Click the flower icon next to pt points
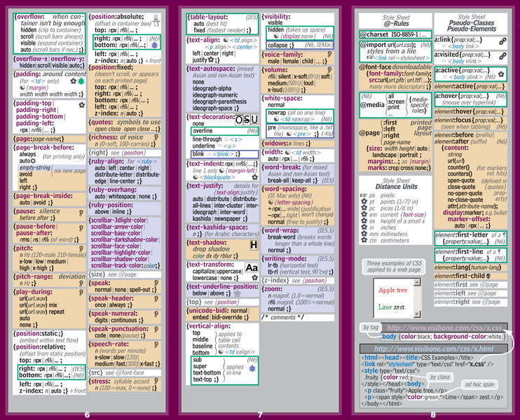This screenshot has height=420, width=520. [x=364, y=202]
